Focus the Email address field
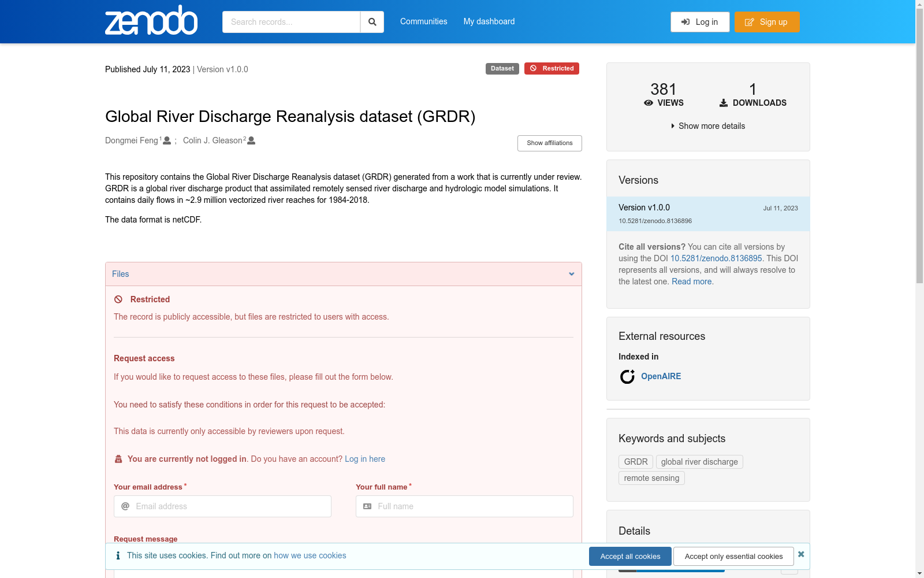Viewport: 924px width, 578px height. click(x=222, y=506)
